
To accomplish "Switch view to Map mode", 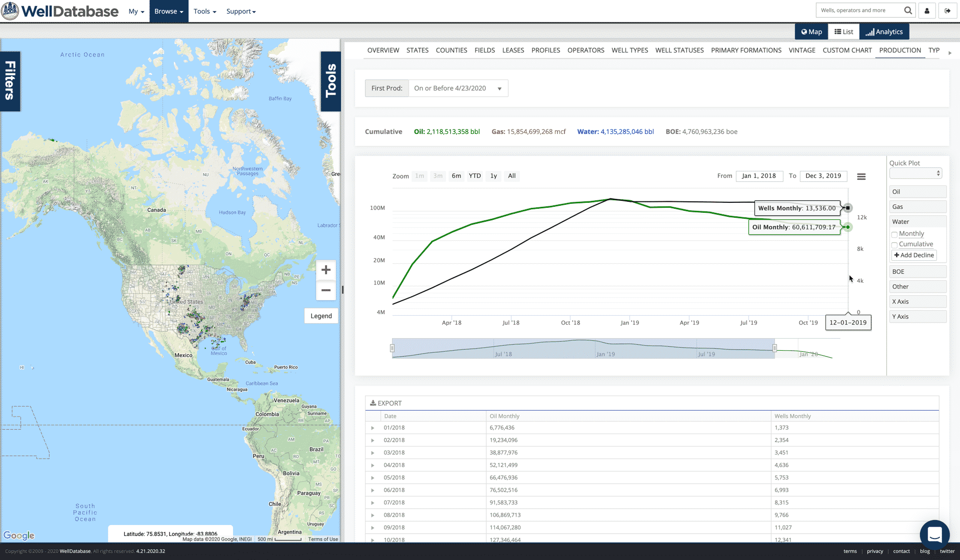I will (x=811, y=31).
